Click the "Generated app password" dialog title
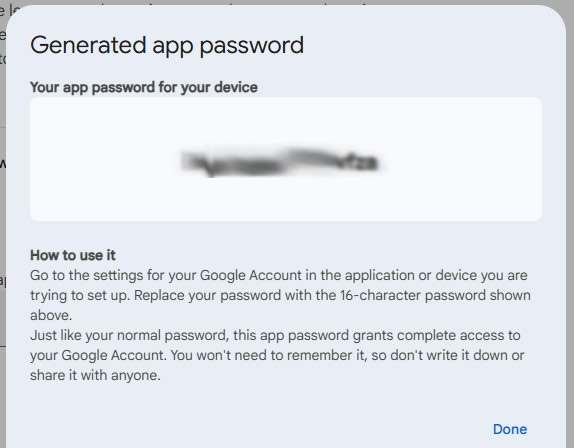This screenshot has height=448, width=574. tap(167, 46)
